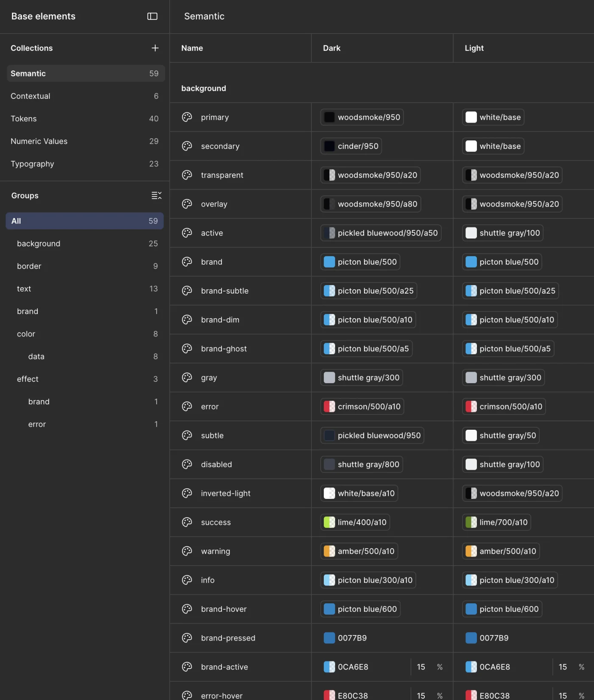Screen dimensions: 594x700
Task: Click the palette icon beside transparent
Action: coord(187,175)
